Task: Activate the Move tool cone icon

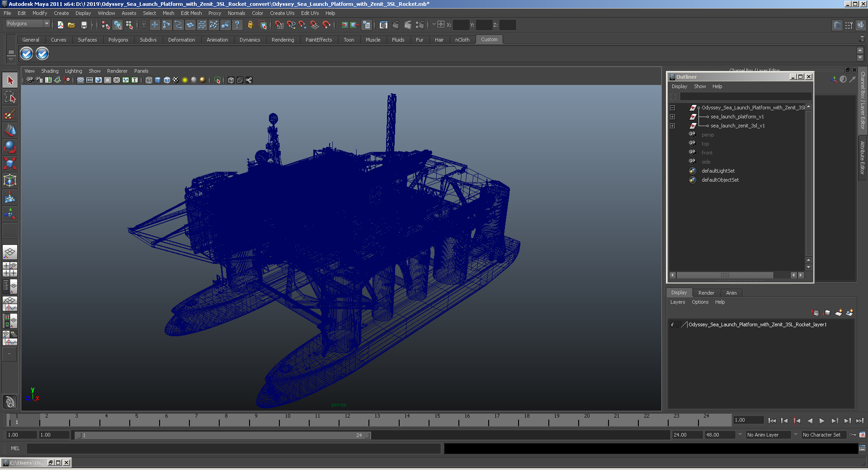Action: pyautogui.click(x=10, y=130)
